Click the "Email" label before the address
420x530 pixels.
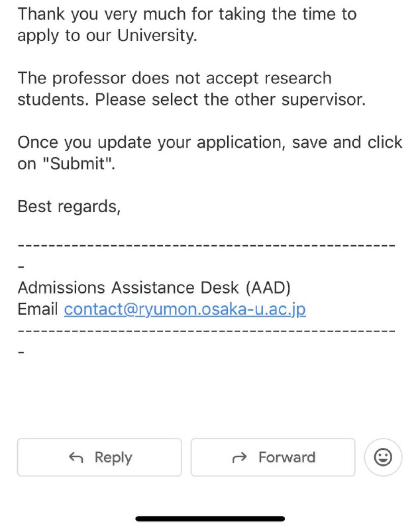[38, 309]
